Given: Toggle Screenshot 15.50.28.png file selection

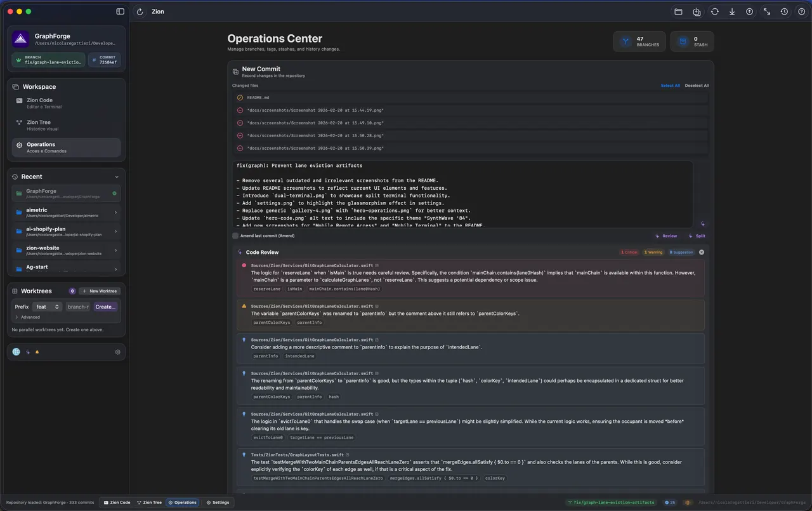Looking at the screenshot, I should coord(240,135).
